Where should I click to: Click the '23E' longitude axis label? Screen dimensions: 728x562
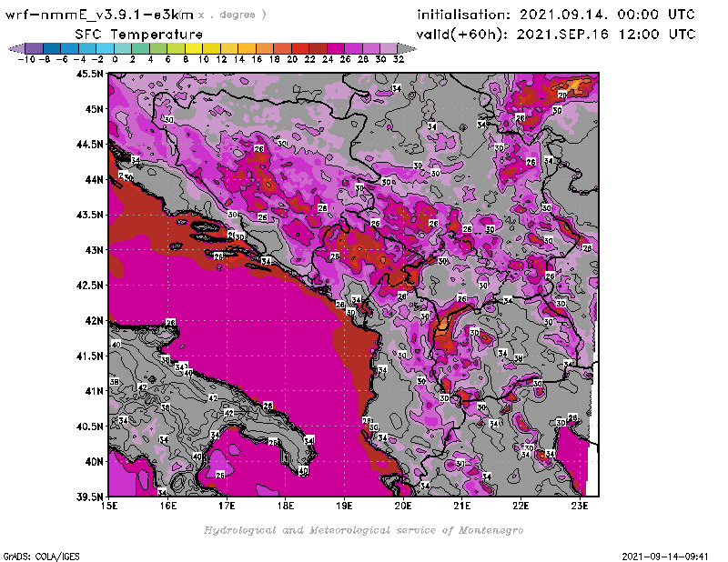[x=580, y=506]
